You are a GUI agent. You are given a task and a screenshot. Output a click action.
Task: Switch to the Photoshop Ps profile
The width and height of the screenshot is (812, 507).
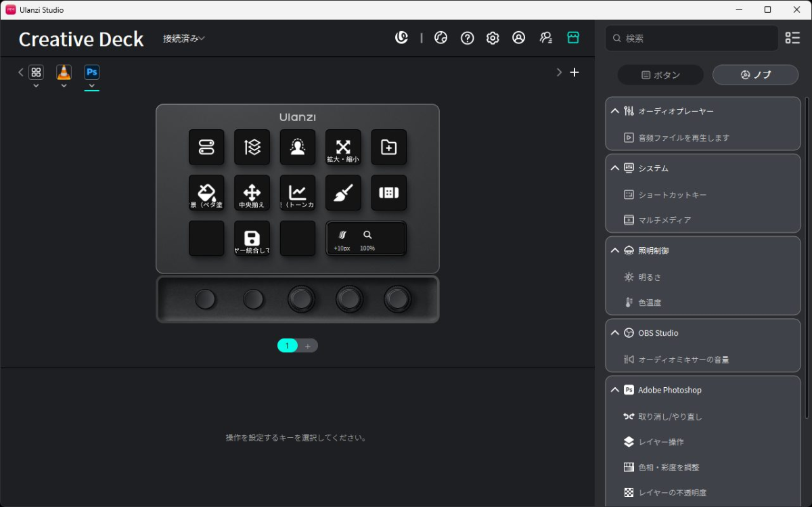pos(91,72)
